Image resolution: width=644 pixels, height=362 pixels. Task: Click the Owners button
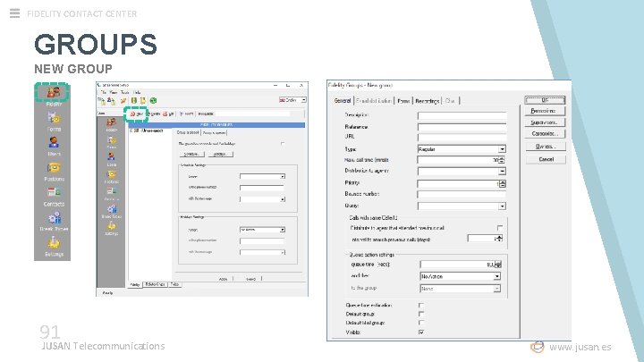point(545,147)
